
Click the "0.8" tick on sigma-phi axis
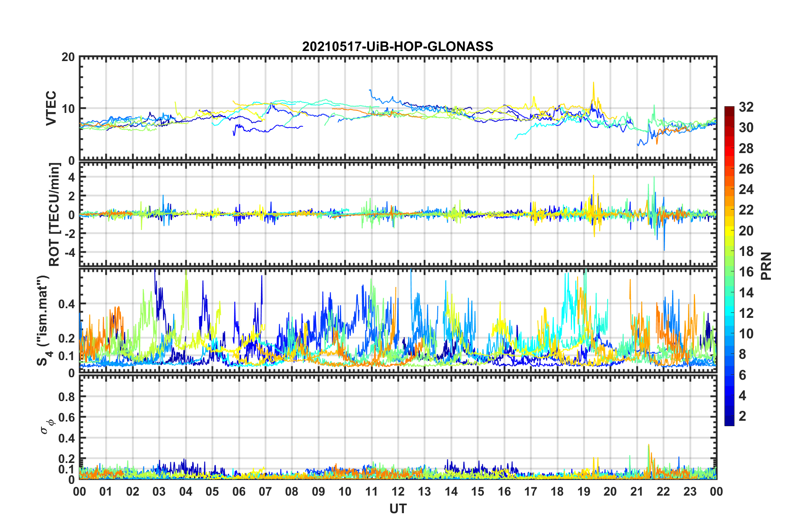click(x=67, y=396)
